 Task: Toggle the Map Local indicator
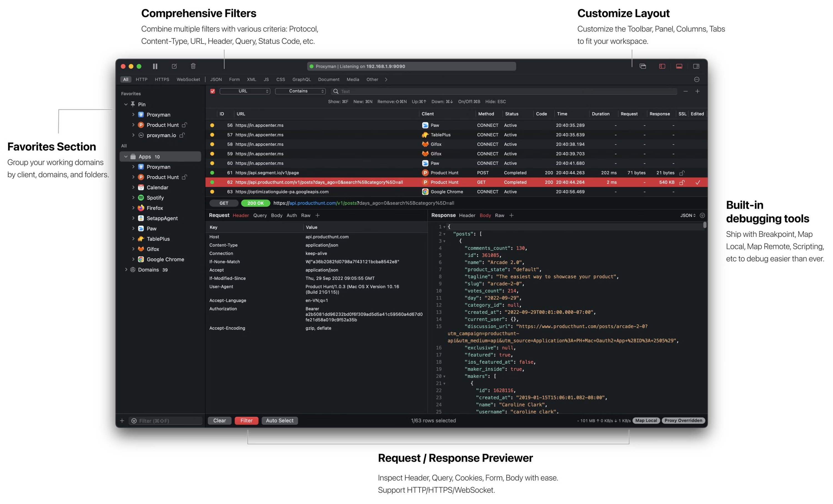[646, 421]
